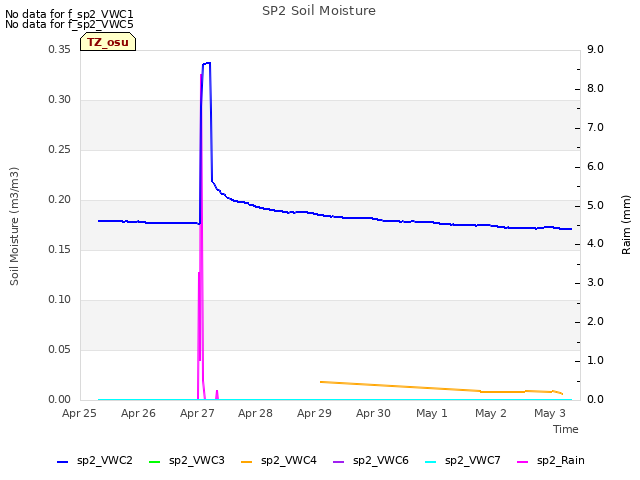This screenshot has height=480, width=640.
Task: Select the sp2_Rain legend entry
Action: pyautogui.click(x=551, y=461)
